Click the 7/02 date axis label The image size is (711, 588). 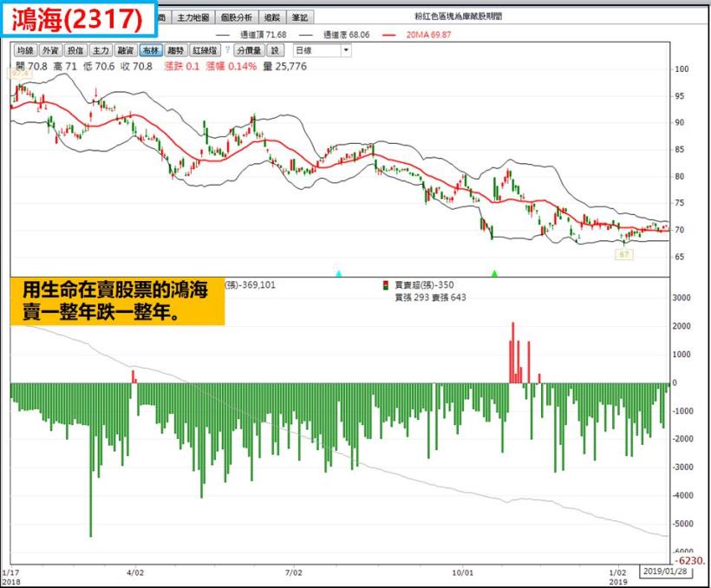click(x=293, y=572)
